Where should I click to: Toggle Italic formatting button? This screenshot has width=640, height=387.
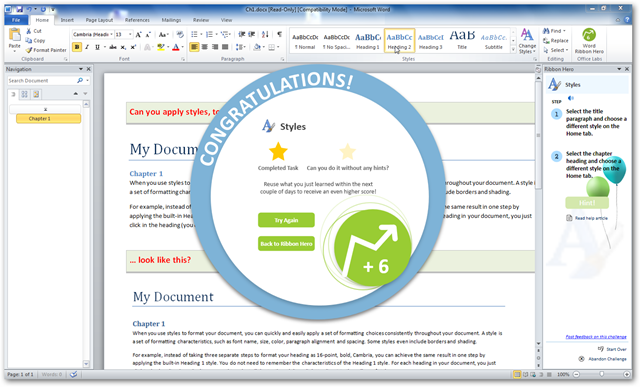click(x=87, y=47)
